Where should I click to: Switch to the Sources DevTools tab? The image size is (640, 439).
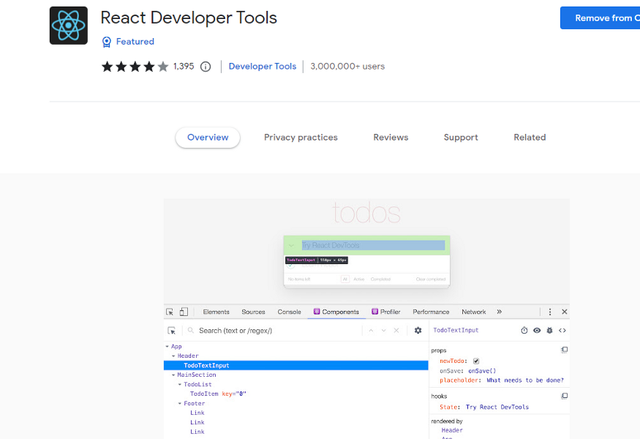click(253, 312)
